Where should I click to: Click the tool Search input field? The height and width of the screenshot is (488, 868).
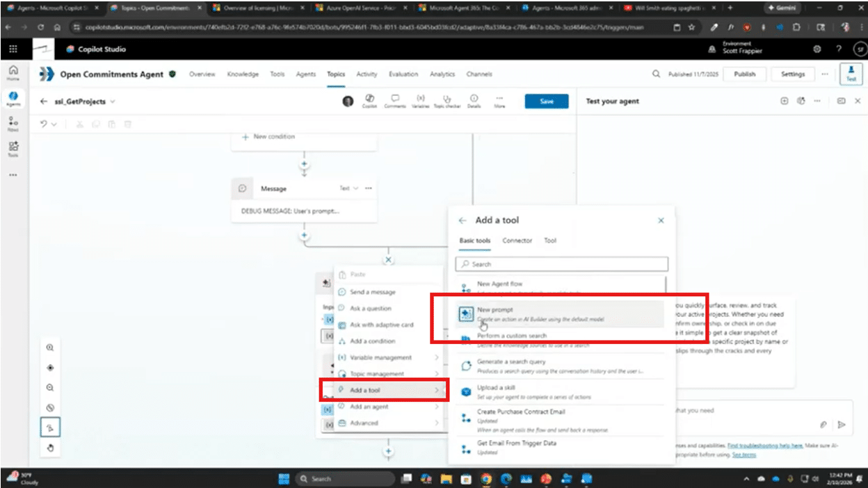tap(562, 264)
